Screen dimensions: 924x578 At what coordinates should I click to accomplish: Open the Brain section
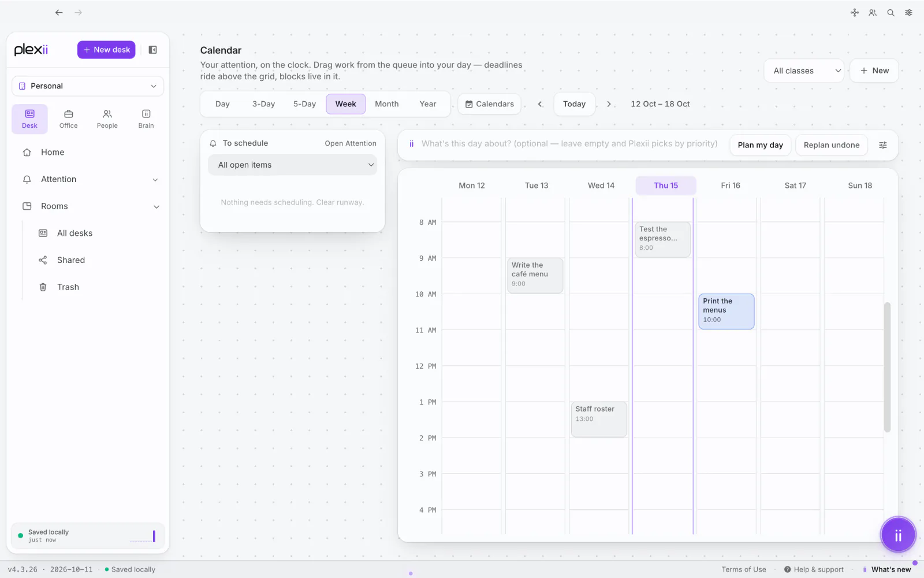click(x=146, y=119)
